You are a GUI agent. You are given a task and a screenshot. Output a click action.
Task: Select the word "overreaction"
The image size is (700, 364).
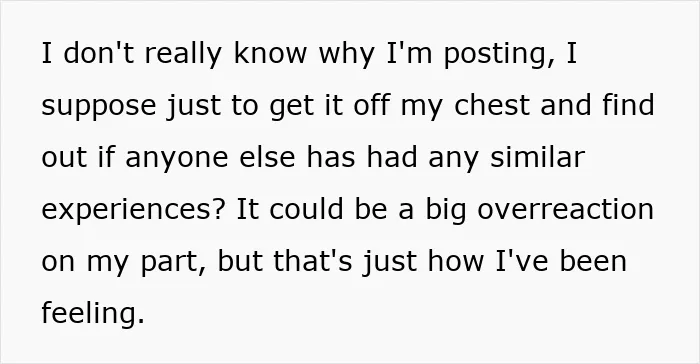(x=566, y=209)
